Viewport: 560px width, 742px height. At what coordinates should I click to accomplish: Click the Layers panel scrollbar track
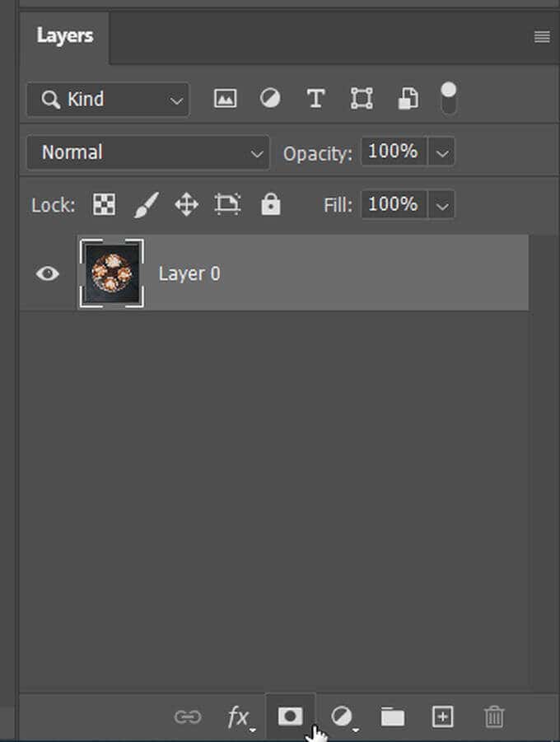[544, 464]
